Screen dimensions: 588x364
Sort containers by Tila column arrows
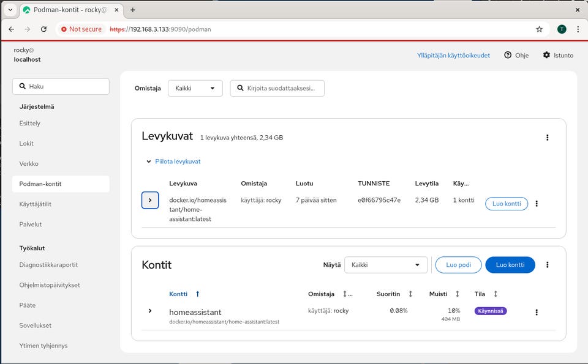(496, 294)
